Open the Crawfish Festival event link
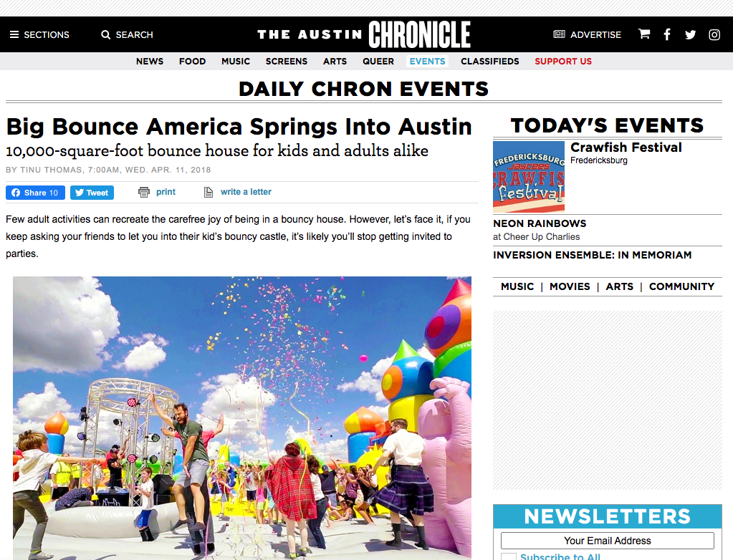Image resolution: width=733 pixels, height=560 pixels. coord(626,148)
